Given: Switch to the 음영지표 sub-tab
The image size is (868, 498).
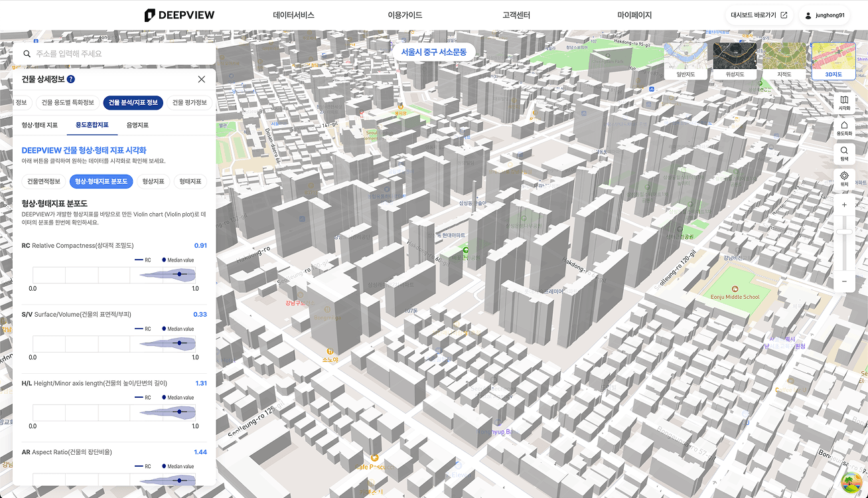Looking at the screenshot, I should 137,125.
